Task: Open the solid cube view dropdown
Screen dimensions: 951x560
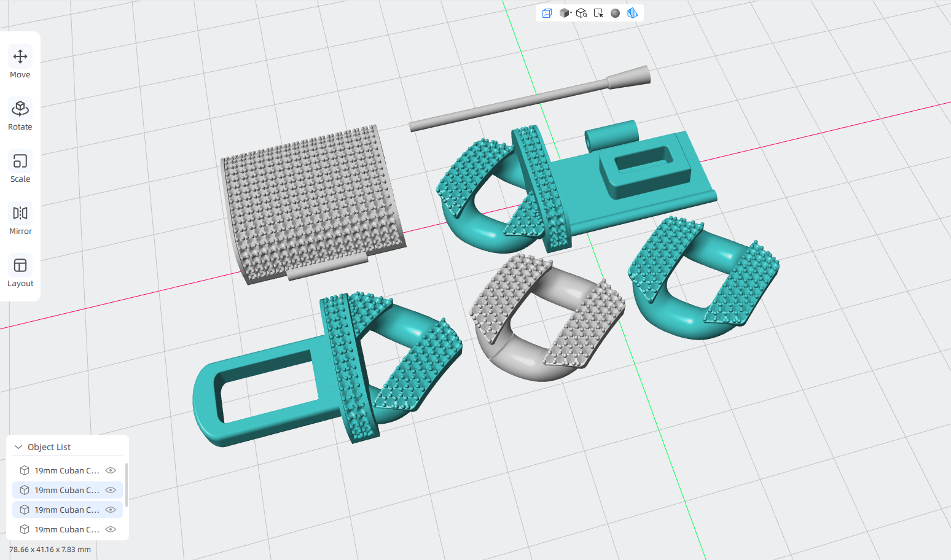Action: (565, 13)
